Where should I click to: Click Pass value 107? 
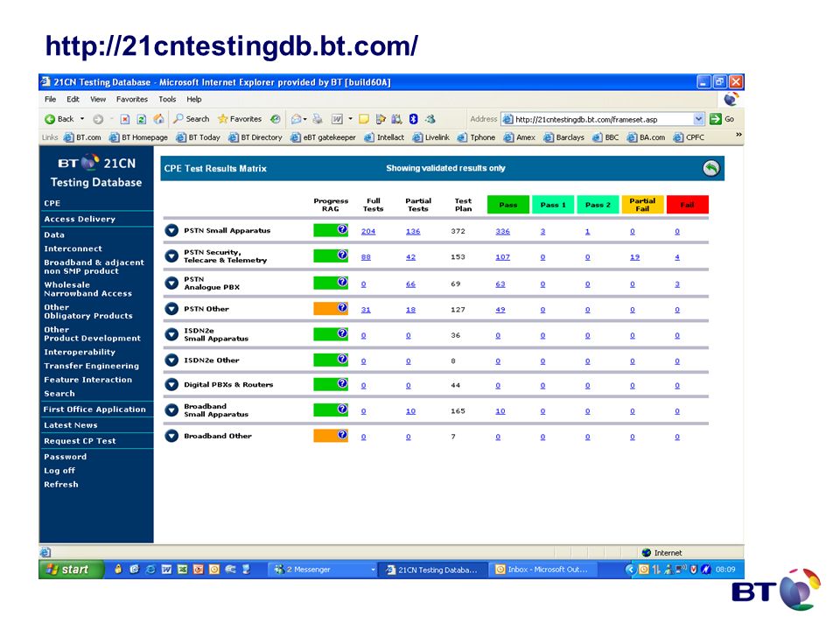coord(502,257)
